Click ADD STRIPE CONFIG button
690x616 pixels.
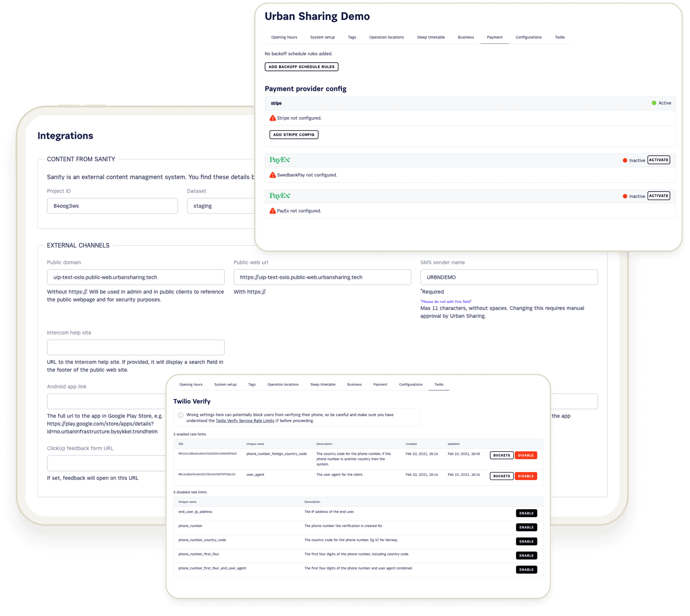(x=293, y=134)
